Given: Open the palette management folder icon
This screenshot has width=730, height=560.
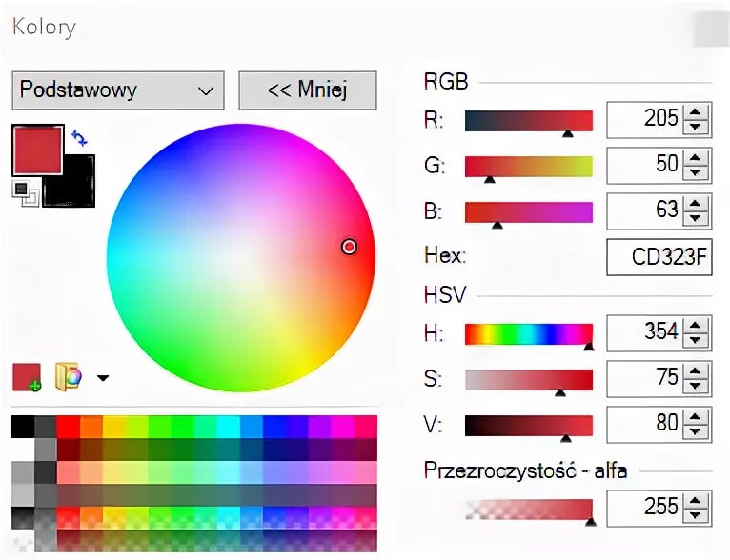Looking at the screenshot, I should [x=69, y=377].
